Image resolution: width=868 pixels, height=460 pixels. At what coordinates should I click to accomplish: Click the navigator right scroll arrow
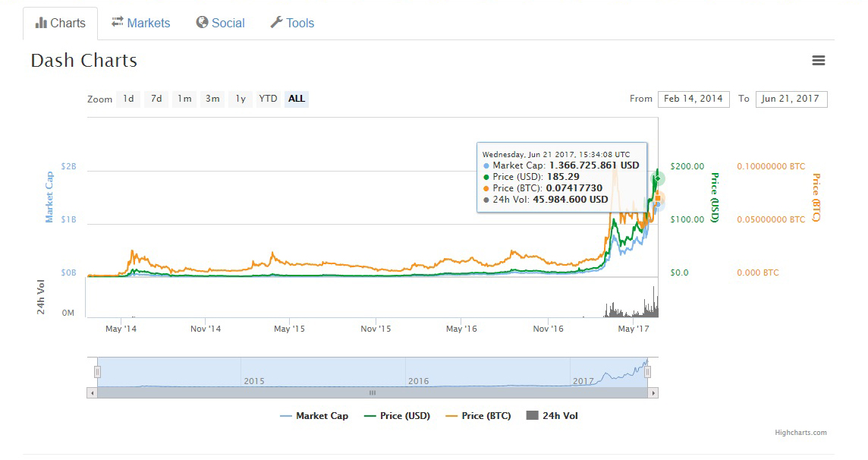[653, 393]
